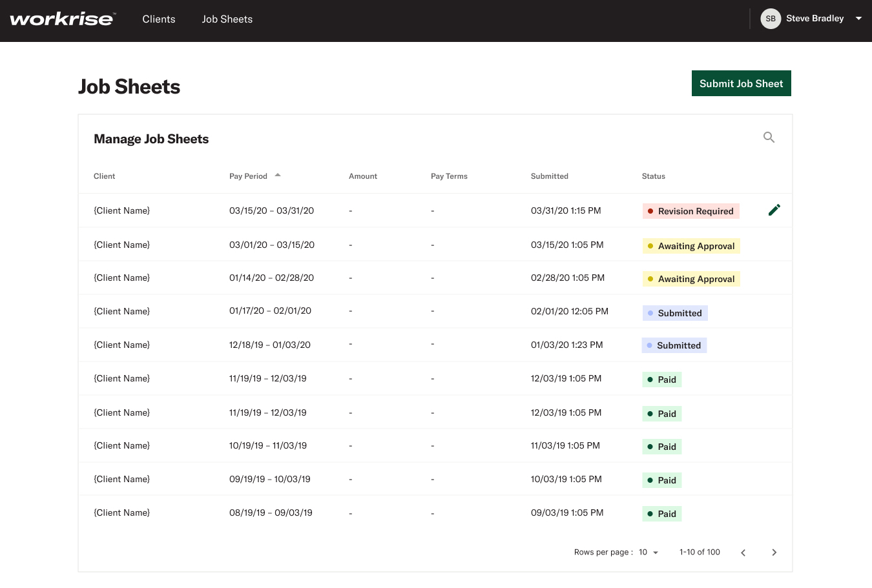
Task: Open the Clients menu item
Action: pyautogui.click(x=159, y=19)
